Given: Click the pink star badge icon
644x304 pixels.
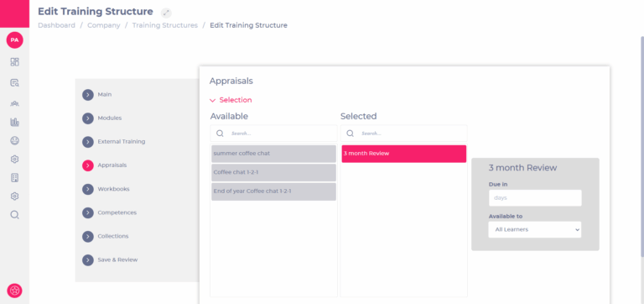Looking at the screenshot, I should [x=14, y=291].
